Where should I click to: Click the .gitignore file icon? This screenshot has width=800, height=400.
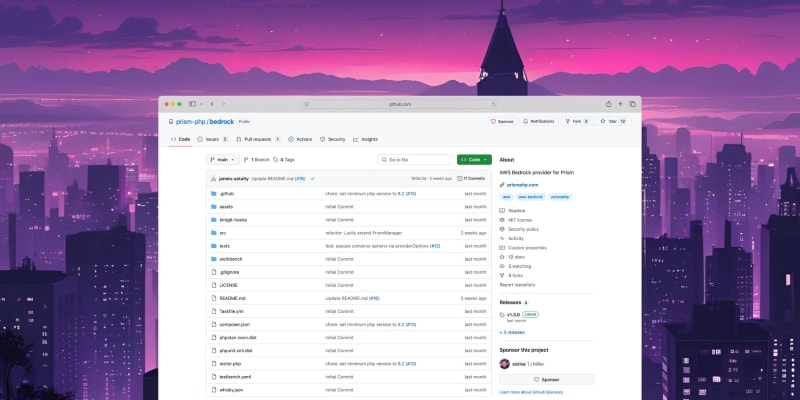coord(214,272)
